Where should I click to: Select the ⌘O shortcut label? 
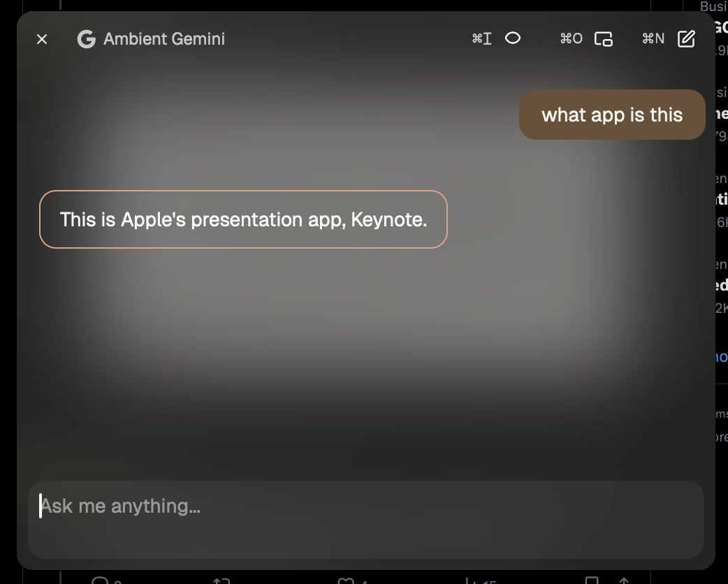pyautogui.click(x=571, y=38)
